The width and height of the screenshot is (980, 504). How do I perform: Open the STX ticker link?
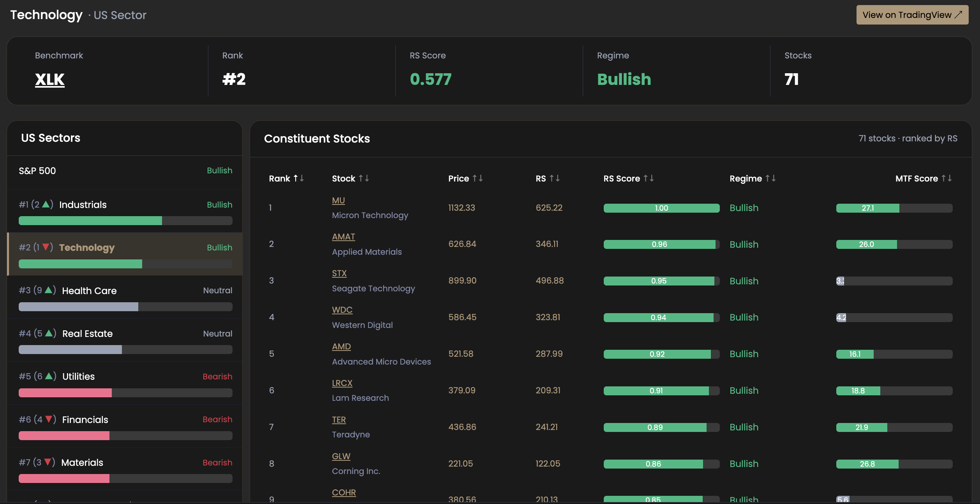tap(339, 273)
